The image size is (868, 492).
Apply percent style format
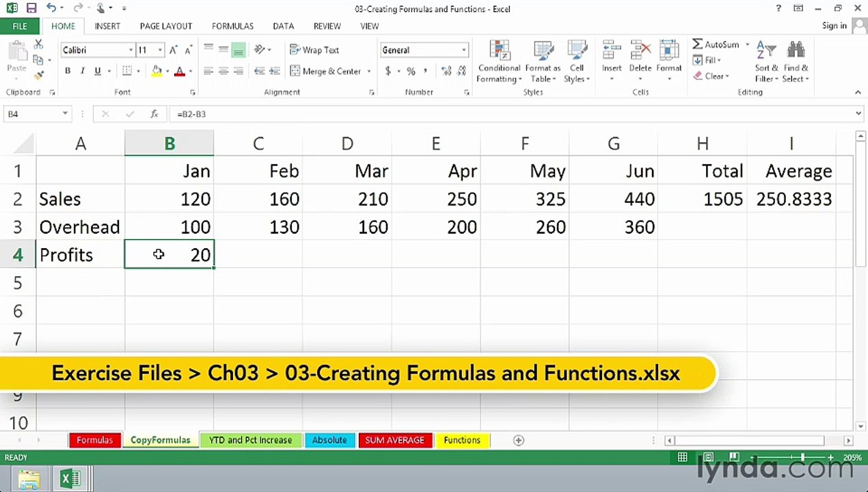411,71
